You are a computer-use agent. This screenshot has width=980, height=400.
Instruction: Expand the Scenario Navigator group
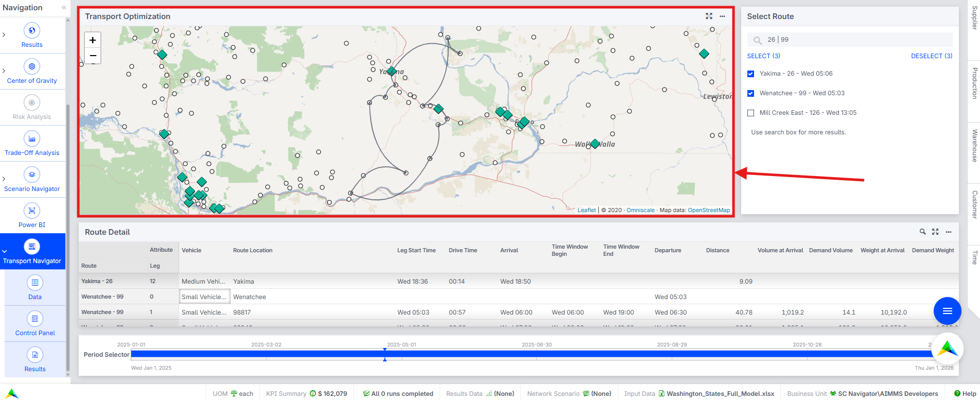4,179
